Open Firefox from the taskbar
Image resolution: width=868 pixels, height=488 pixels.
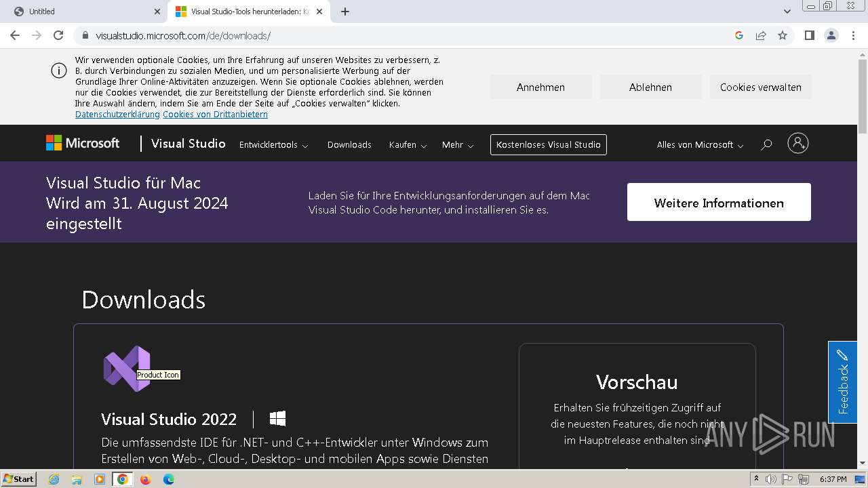[145, 479]
